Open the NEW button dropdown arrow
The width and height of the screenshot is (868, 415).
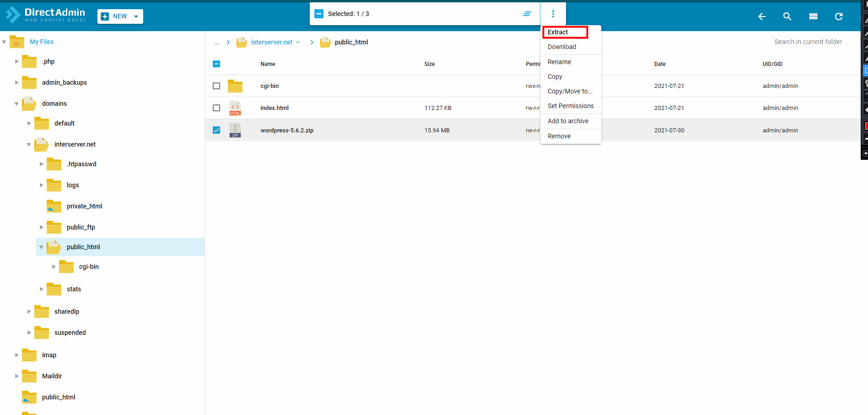(136, 16)
